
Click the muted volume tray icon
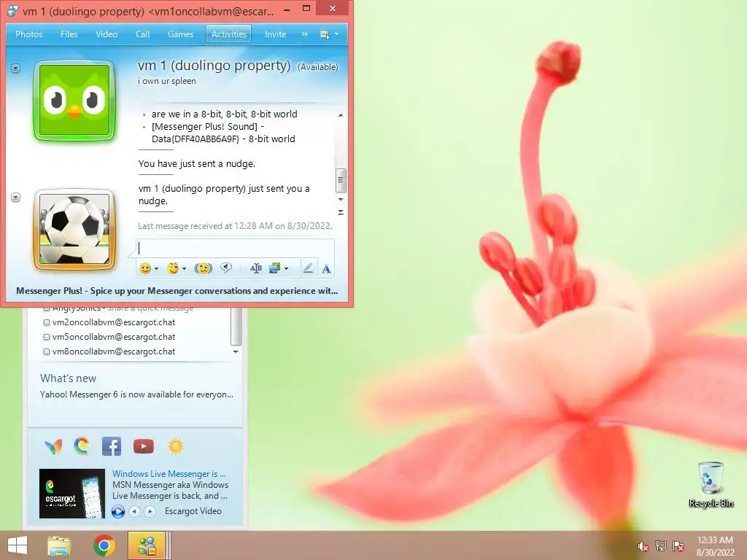(643, 546)
